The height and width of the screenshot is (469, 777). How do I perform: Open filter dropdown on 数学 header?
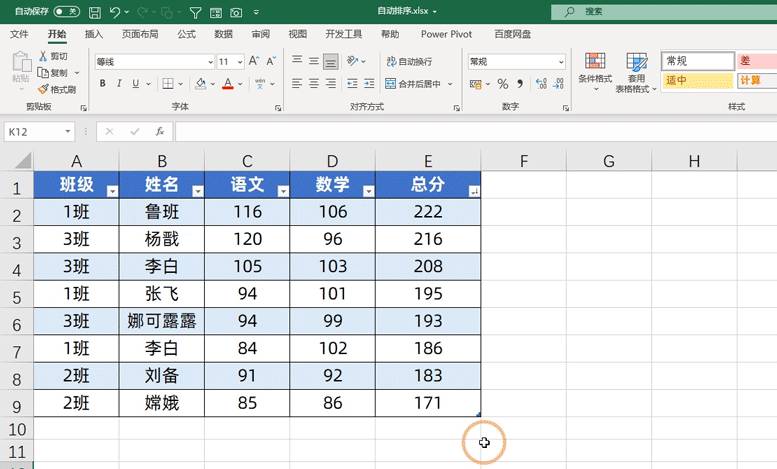(x=369, y=191)
